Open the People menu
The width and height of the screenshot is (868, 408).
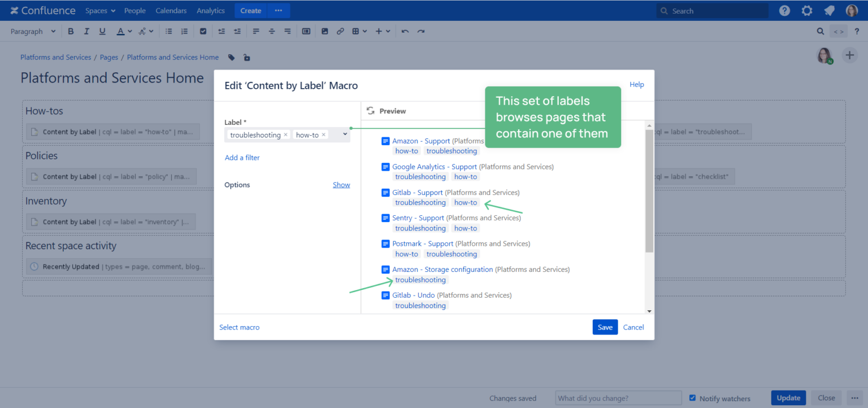(135, 10)
